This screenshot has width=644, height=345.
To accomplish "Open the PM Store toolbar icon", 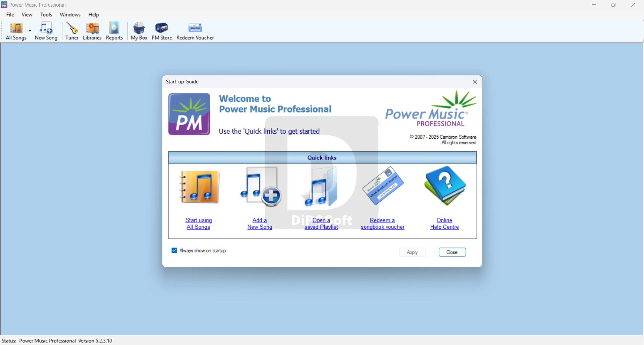I will pos(162,31).
